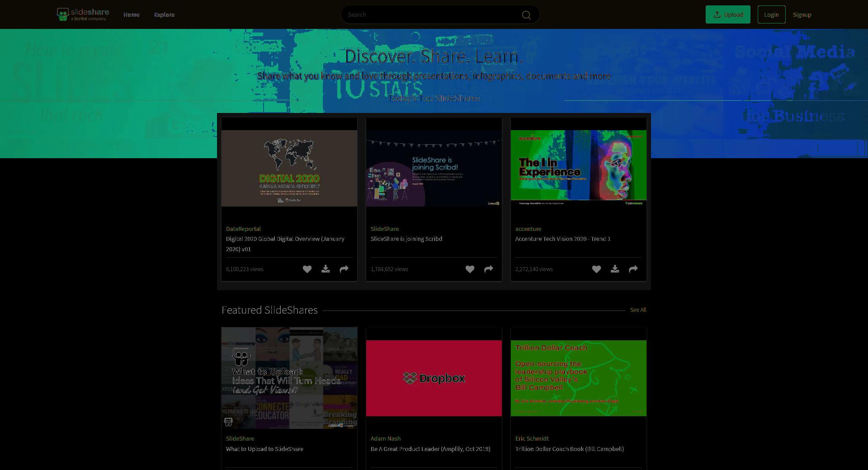868x470 pixels.
Task: Open the What to Upload thumbnail
Action: (289, 378)
